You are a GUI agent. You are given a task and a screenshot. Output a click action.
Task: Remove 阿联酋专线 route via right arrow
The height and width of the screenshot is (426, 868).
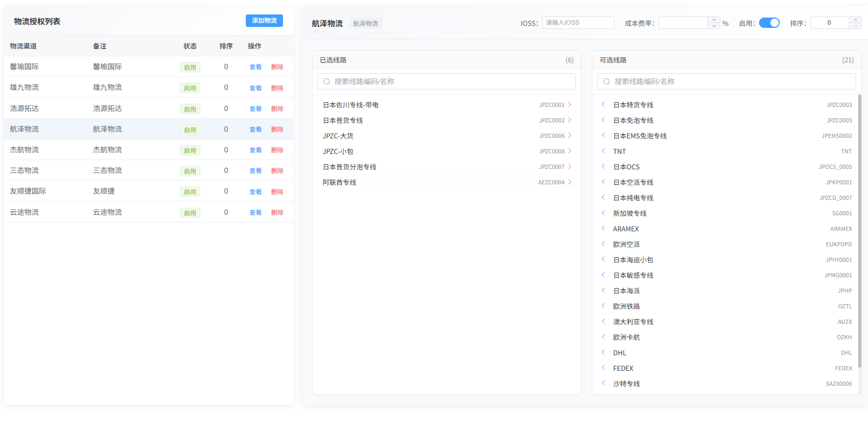coord(570,182)
